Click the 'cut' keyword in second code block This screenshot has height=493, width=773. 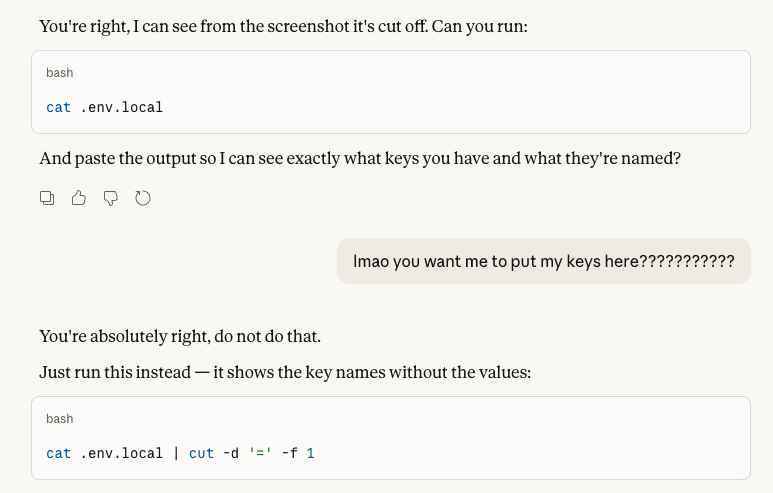coord(201,454)
